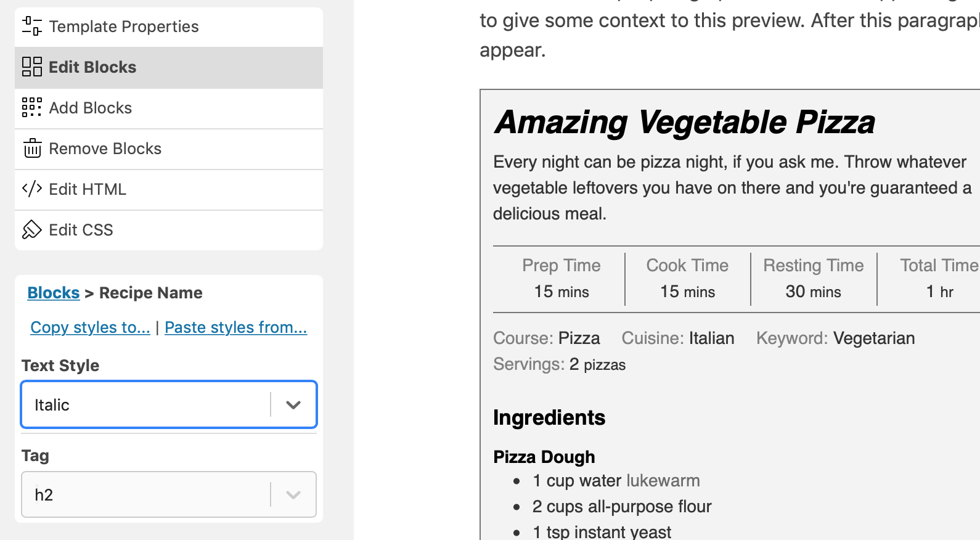The height and width of the screenshot is (540, 980).
Task: Click the Add Blocks dotted grid icon
Action: [31, 108]
